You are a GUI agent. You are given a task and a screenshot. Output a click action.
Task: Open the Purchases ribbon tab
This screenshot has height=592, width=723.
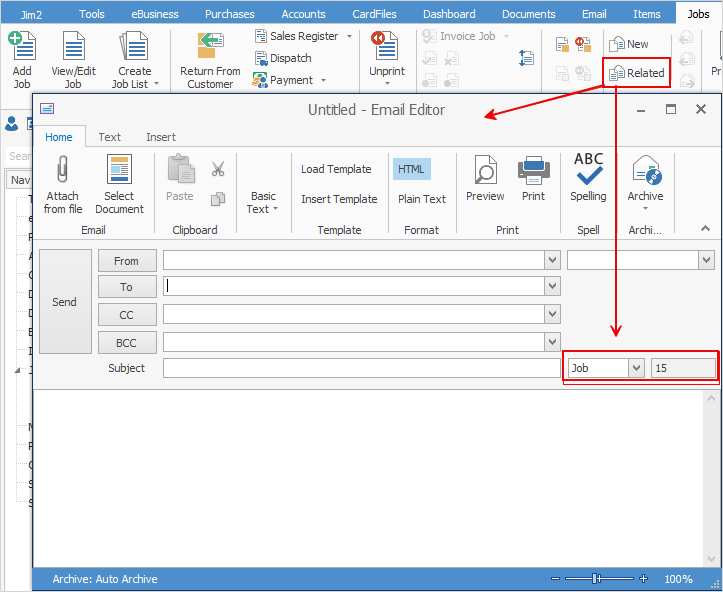(x=230, y=14)
